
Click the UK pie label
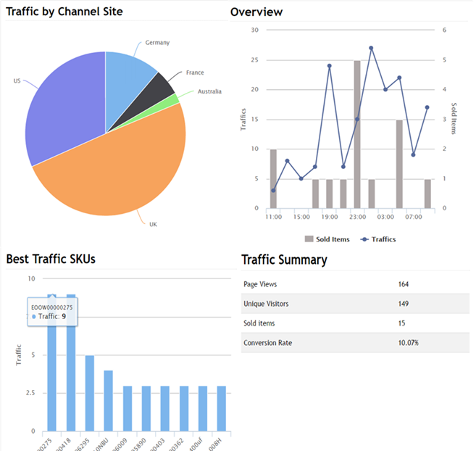[x=153, y=224]
